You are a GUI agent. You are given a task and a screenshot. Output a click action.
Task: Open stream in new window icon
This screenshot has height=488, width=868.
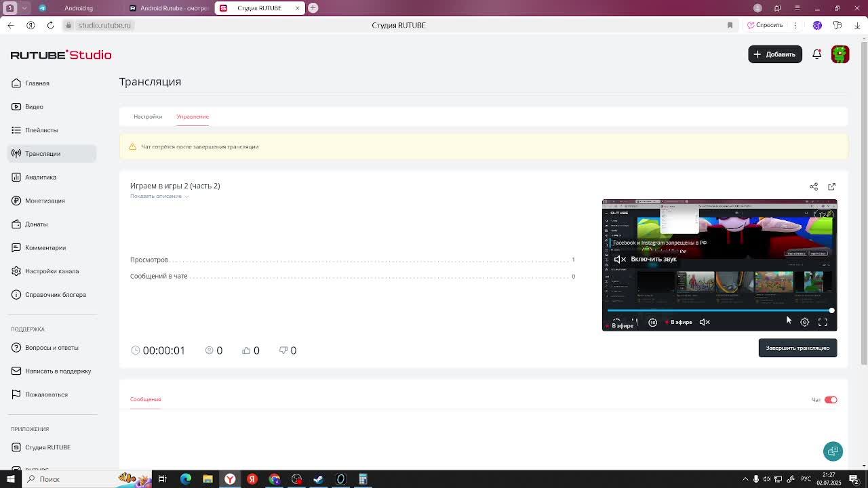(x=832, y=186)
